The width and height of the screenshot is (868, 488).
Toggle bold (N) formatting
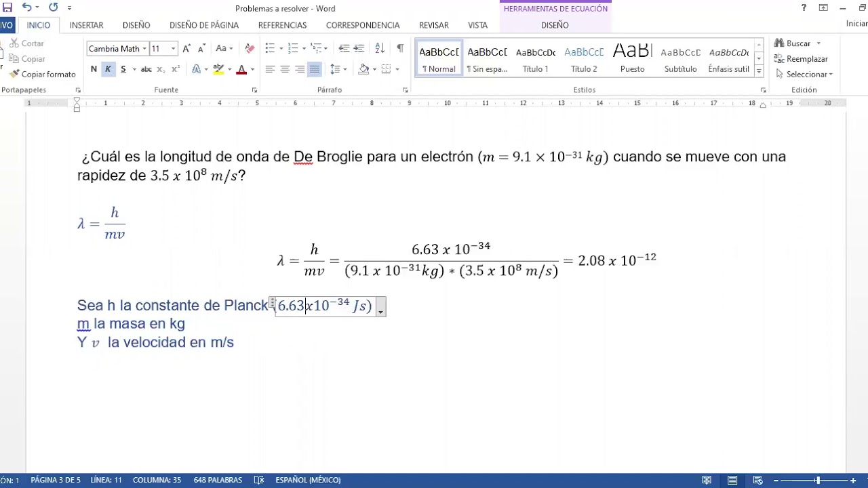94,69
